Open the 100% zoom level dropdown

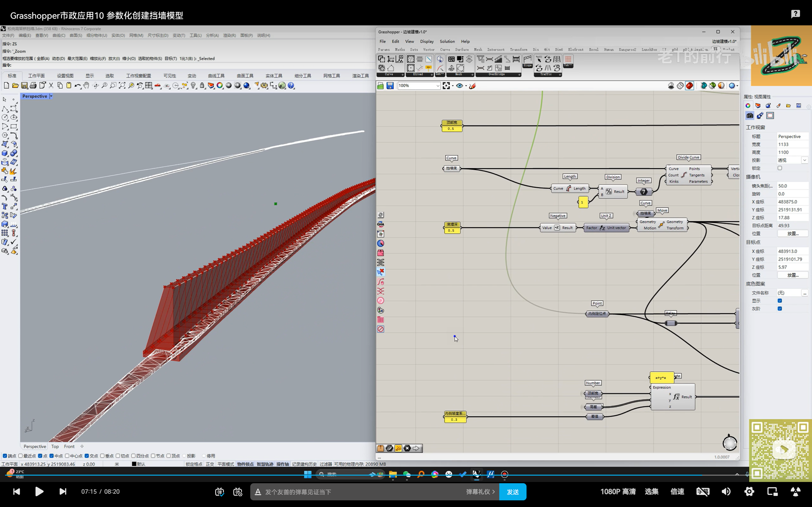coord(437,86)
